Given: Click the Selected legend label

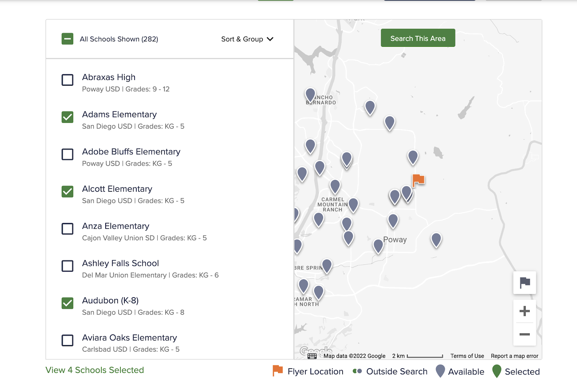Looking at the screenshot, I should click(522, 371).
